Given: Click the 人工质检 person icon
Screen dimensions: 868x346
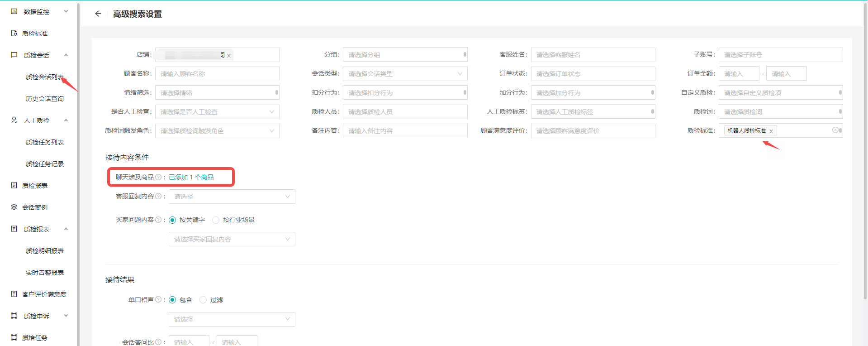Looking at the screenshot, I should click(14, 120).
